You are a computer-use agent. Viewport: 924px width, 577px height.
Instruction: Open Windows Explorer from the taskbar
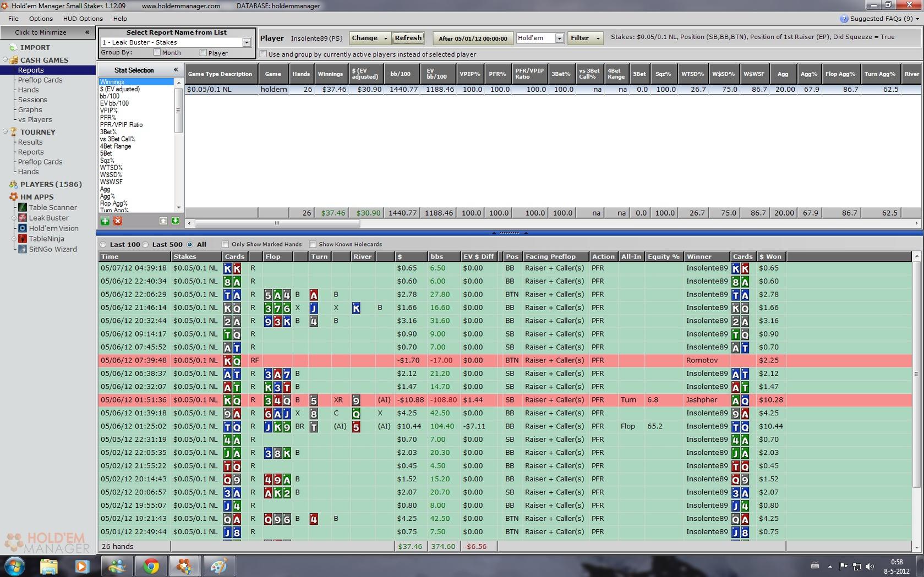click(49, 565)
